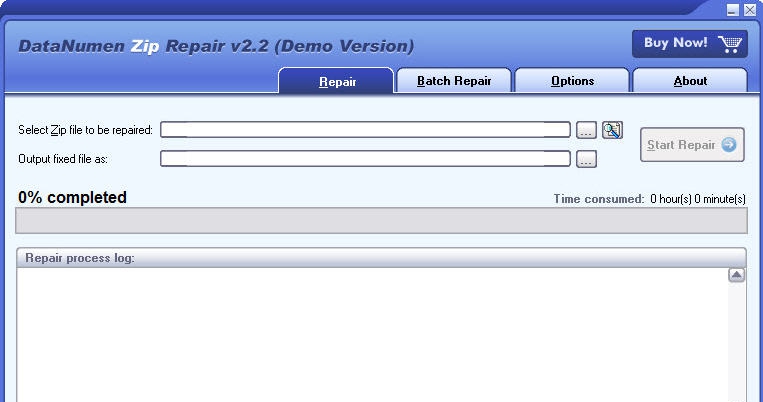Click the '0 hour(s) 0 minute(s)' value
Screen dimensions: 763x402
click(x=698, y=199)
